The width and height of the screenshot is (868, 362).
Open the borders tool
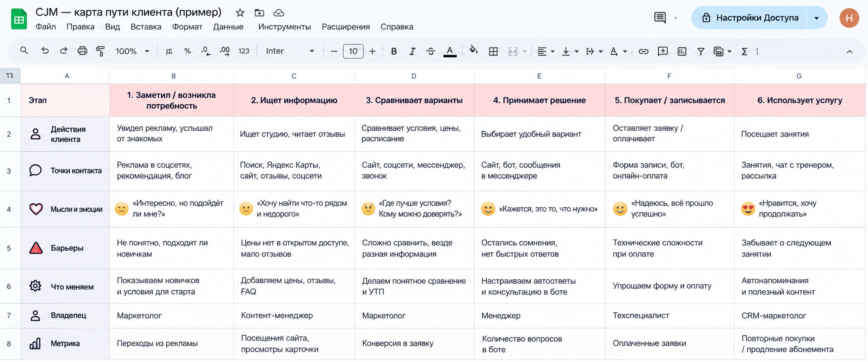(493, 51)
